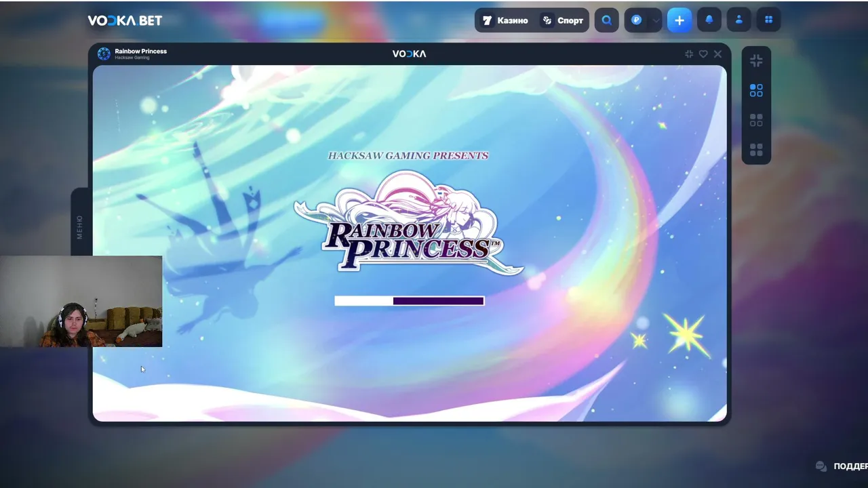Open the four-square grid menu in header
Image resolution: width=868 pixels, height=488 pixels.
769,20
